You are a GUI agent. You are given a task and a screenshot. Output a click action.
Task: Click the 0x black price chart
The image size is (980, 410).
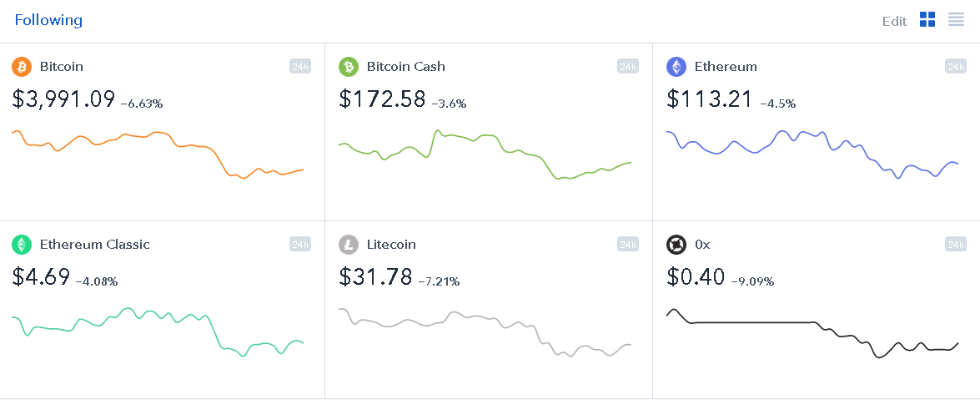pyautogui.click(x=812, y=334)
